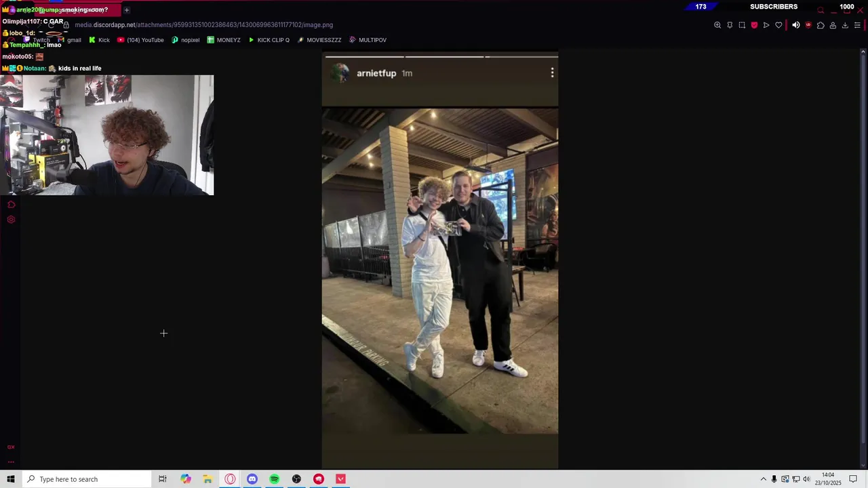
Task: Open the KICK CLIP Q bookmark
Action: pos(269,40)
